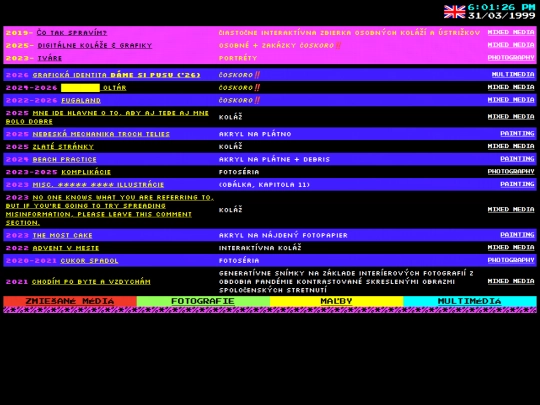Switch language with the UK flag icon
Image resolution: width=540 pixels, height=405 pixels.
click(454, 12)
